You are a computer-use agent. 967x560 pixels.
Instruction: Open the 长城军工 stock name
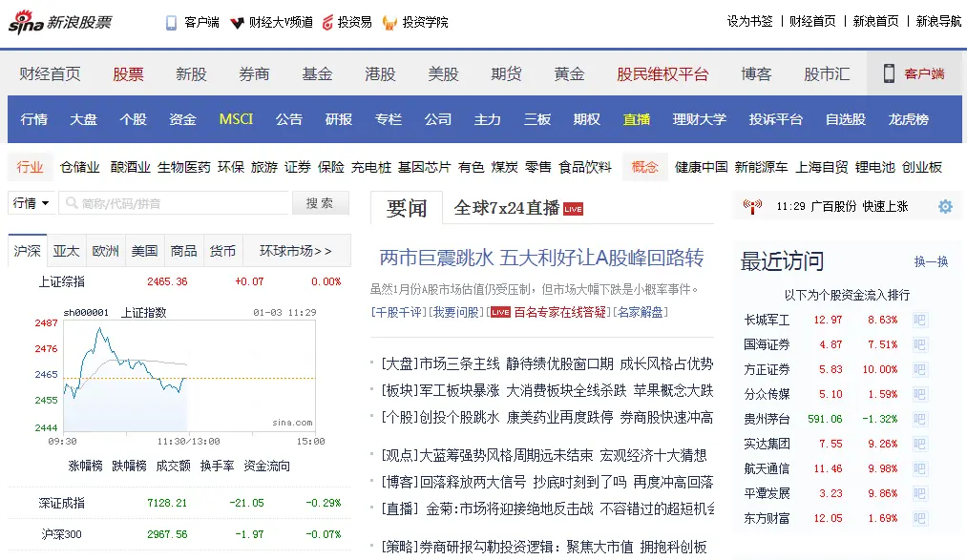pos(767,320)
